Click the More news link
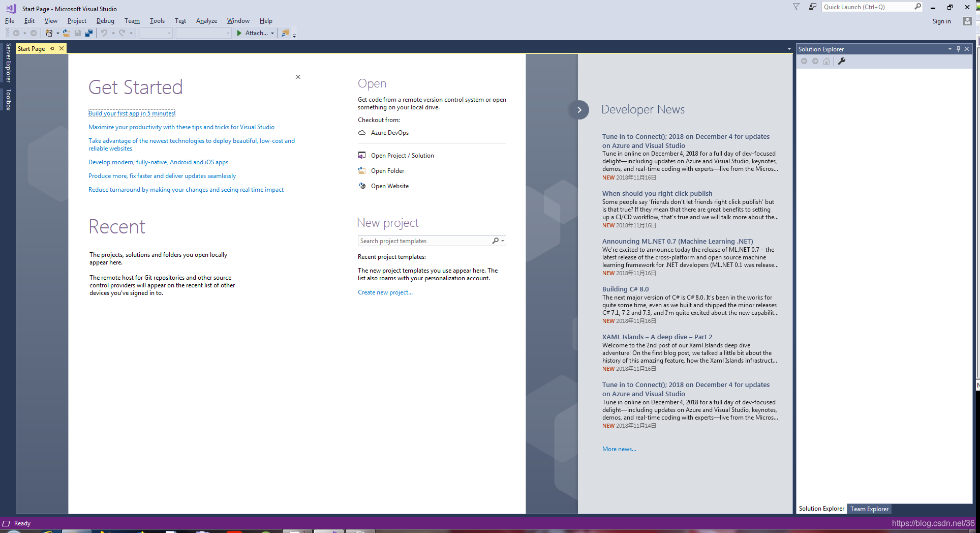Image resolution: width=980 pixels, height=533 pixels. (x=619, y=449)
